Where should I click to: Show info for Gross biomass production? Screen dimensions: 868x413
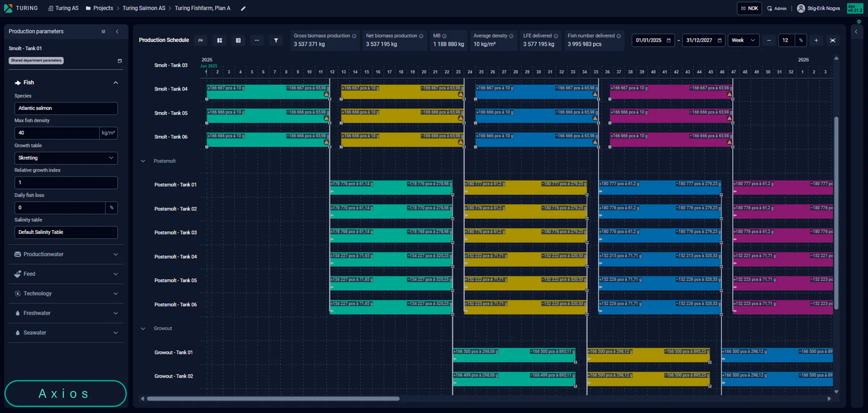[354, 36]
